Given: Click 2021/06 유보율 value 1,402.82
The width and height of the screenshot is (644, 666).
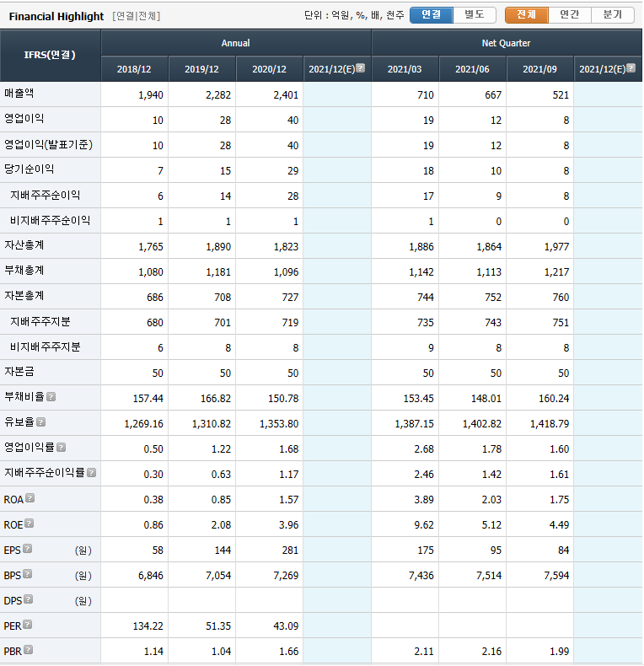Looking at the screenshot, I should tap(481, 424).
